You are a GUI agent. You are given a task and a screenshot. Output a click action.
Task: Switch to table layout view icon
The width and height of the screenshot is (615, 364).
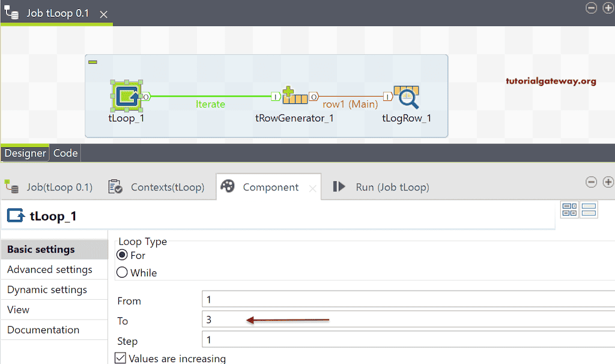click(569, 210)
